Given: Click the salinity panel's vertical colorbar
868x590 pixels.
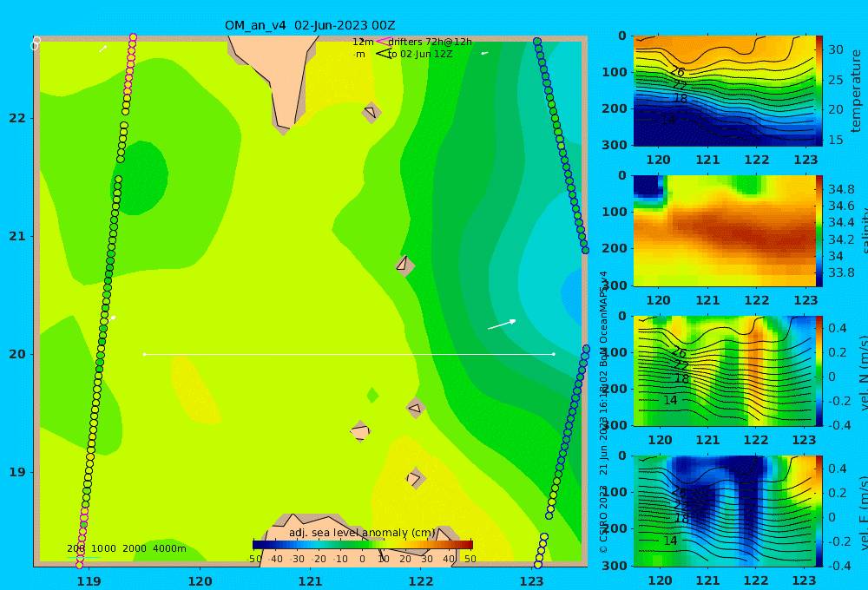Looking at the screenshot, I should (819, 231).
